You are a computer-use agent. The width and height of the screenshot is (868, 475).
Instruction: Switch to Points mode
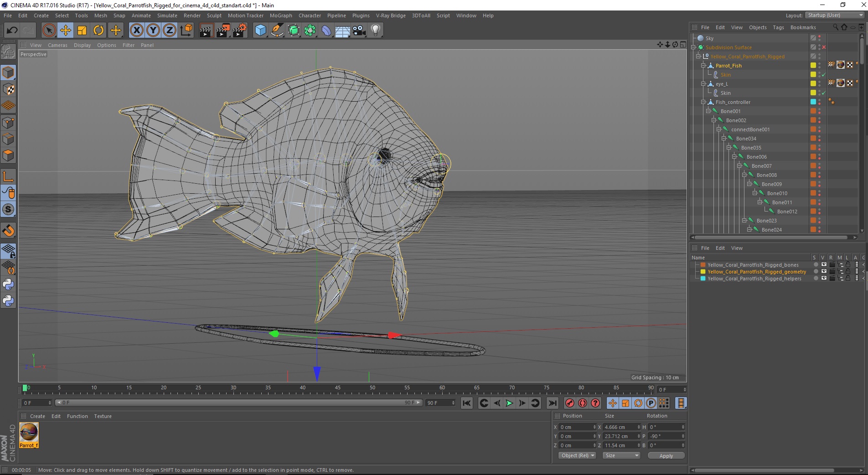[8, 123]
